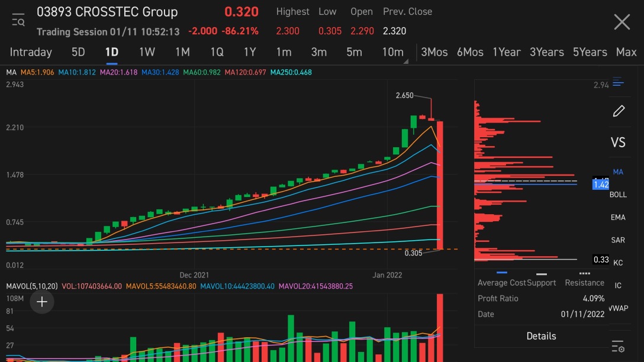Screen dimensions: 644x362
Task: Open the stock search list icon
Action: 18,20
